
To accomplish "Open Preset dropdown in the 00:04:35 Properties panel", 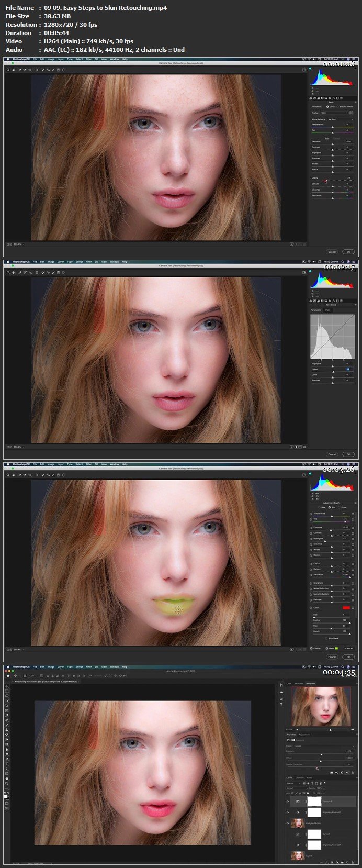I will click(324, 746).
